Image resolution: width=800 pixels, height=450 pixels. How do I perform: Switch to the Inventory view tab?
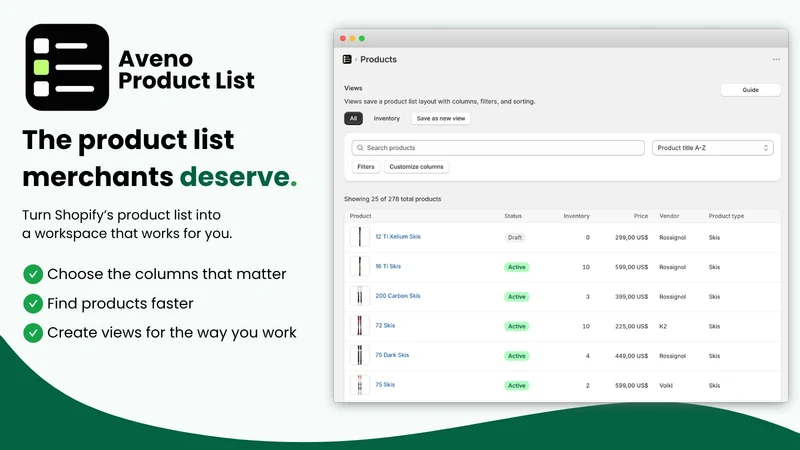(x=387, y=118)
